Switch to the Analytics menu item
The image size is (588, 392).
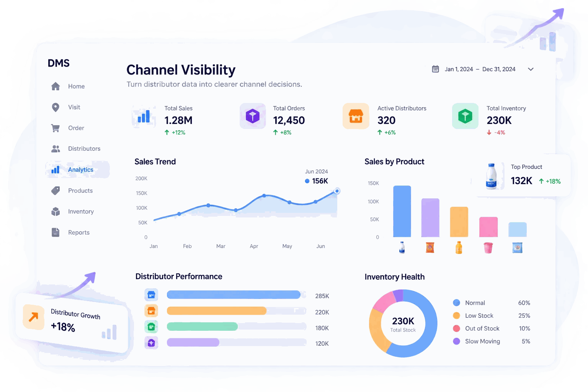click(78, 170)
